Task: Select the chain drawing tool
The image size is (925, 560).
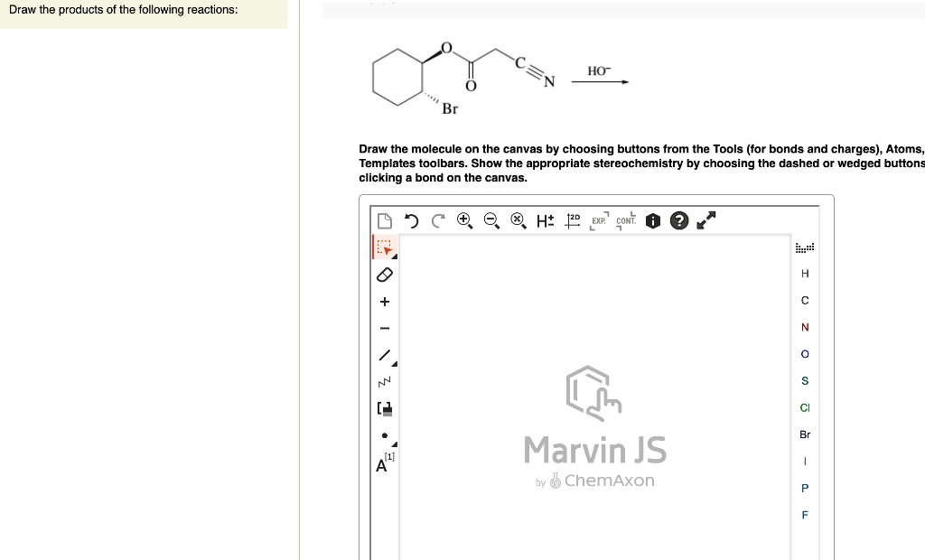Action: coord(384,381)
